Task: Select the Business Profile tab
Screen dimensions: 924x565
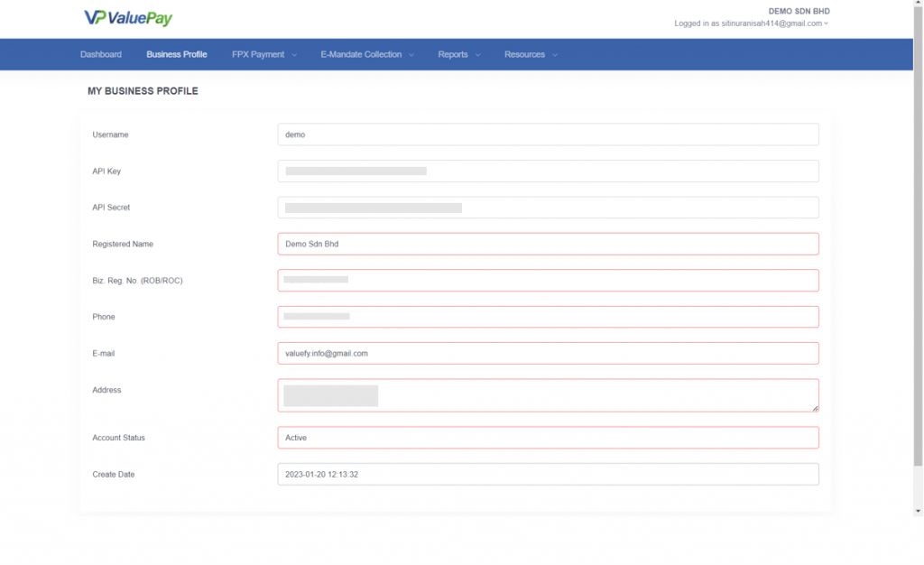Action: 177,54
